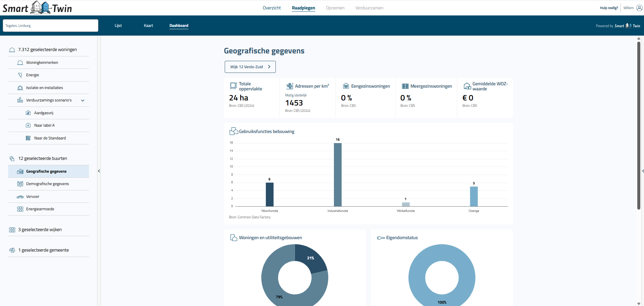This screenshot has width=644, height=306.
Task: Open the Wijk 12 Venlo-Zuid selector
Action: click(x=250, y=67)
